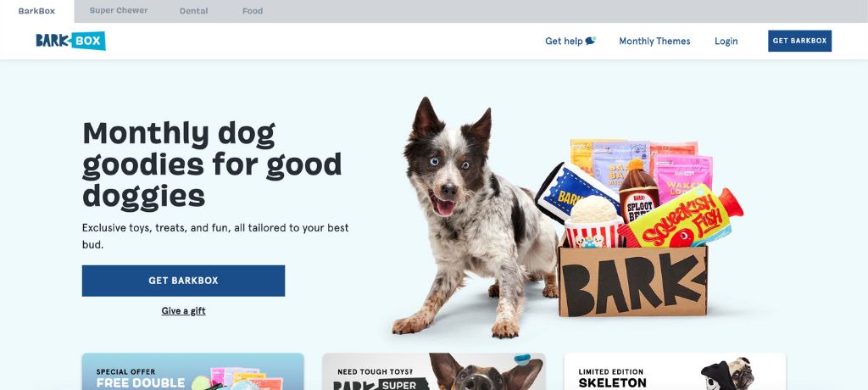The image size is (868, 390).
Task: Click header GET BARKBOX button
Action: (x=799, y=41)
